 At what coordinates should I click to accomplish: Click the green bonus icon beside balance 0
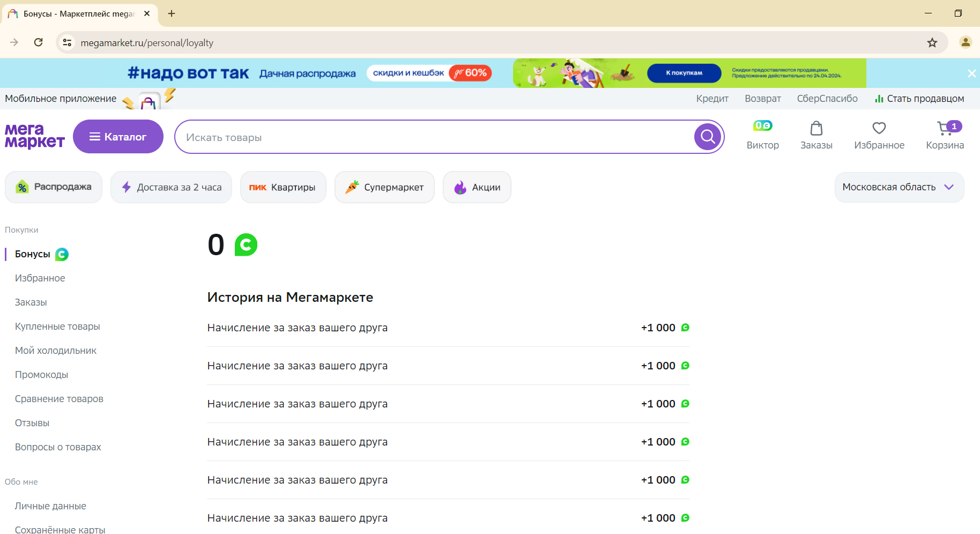pyautogui.click(x=246, y=244)
